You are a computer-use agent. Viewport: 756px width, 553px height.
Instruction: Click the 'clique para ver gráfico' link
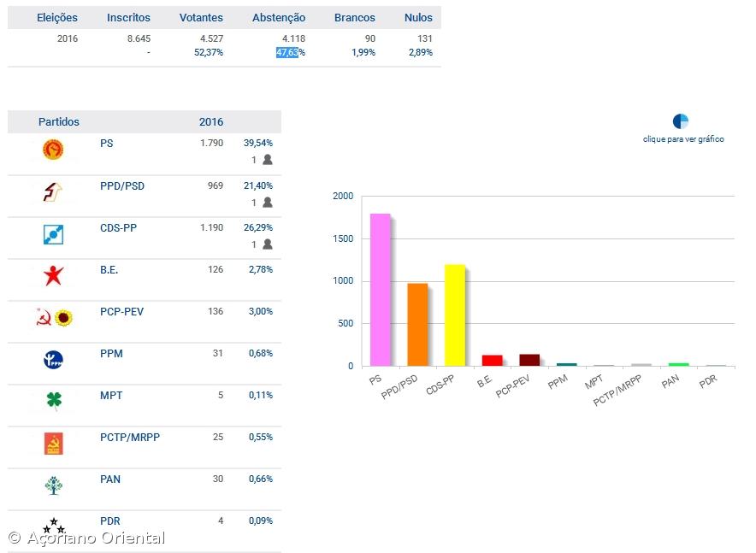pyautogui.click(x=683, y=139)
